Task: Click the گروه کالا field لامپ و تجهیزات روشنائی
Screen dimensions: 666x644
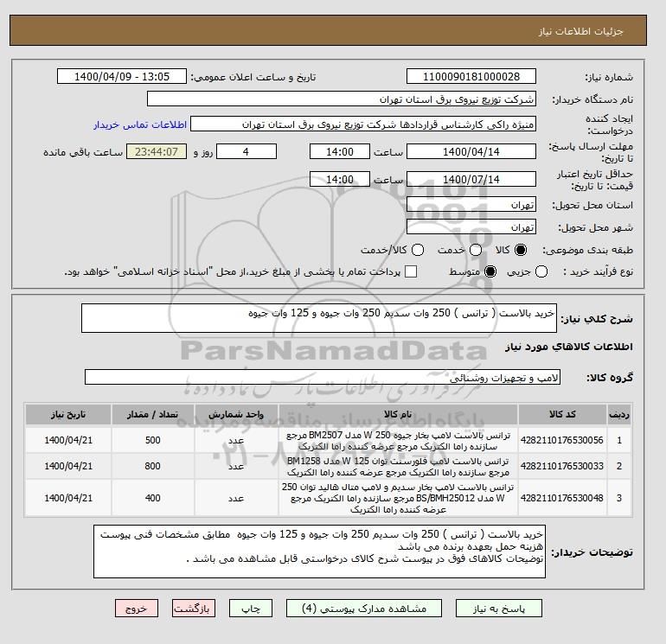Action: point(323,377)
